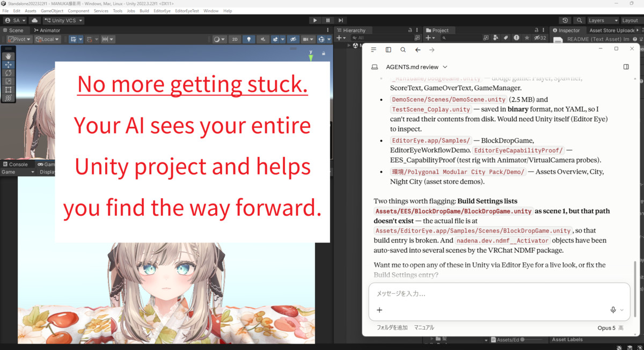Select the Hand view tool in Scene
The width and height of the screenshot is (644, 350).
click(x=8, y=56)
